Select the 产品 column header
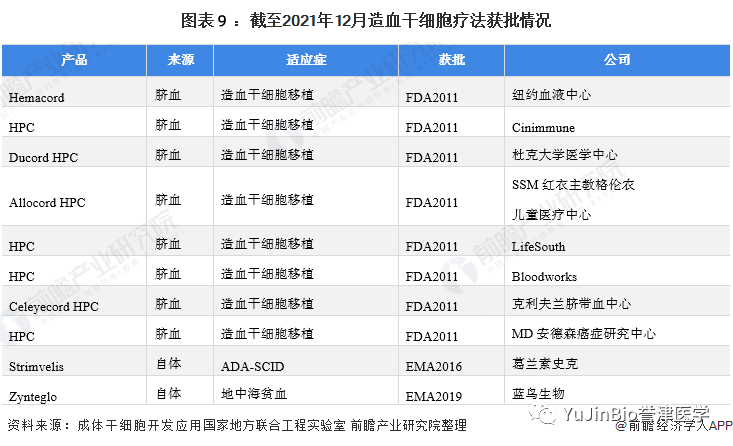The image size is (733, 446). pyautogui.click(x=74, y=60)
